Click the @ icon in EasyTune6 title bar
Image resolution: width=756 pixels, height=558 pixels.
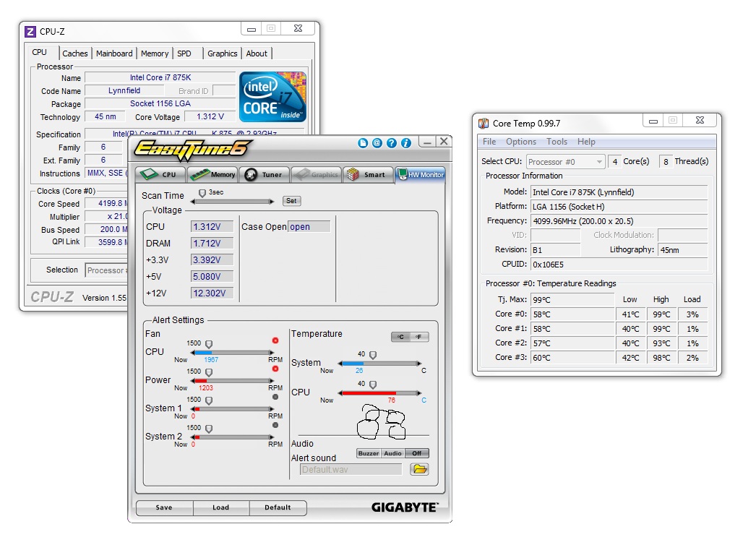[x=377, y=143]
